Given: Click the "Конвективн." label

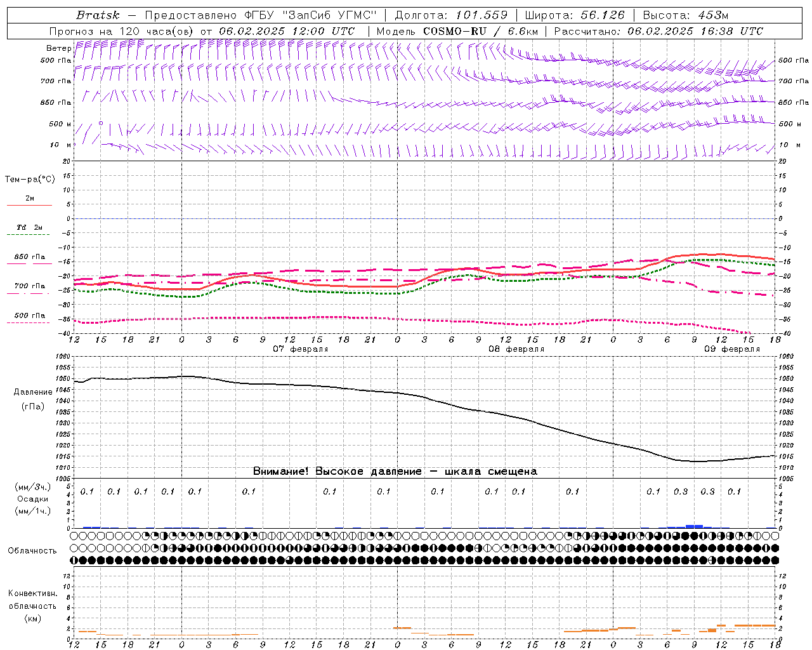Looking at the screenshot, I should 32,594.
